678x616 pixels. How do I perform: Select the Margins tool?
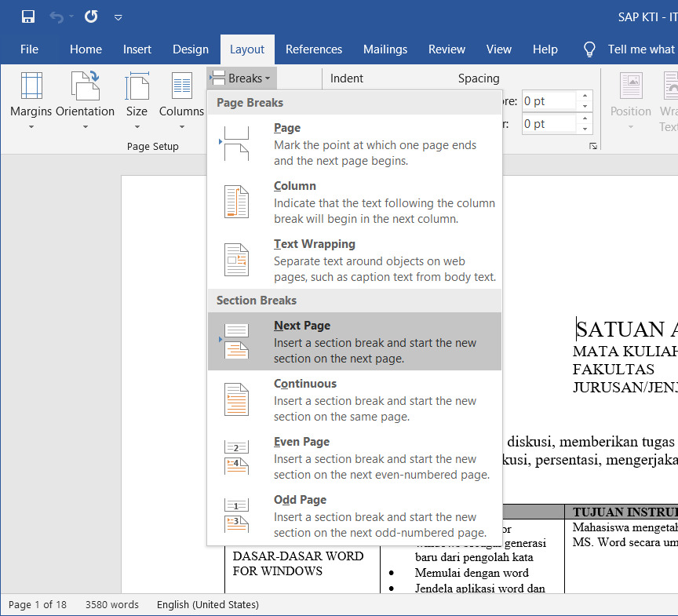[x=31, y=100]
